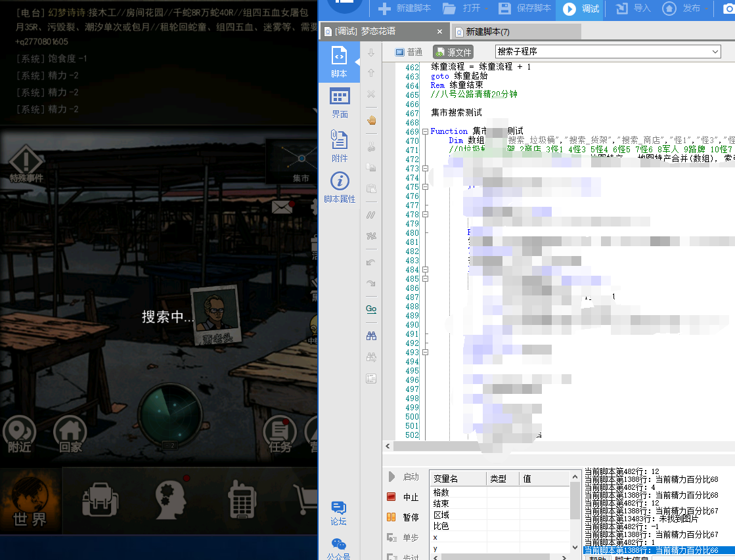
Task: Open the 附件 attachments panel
Action: [339, 146]
